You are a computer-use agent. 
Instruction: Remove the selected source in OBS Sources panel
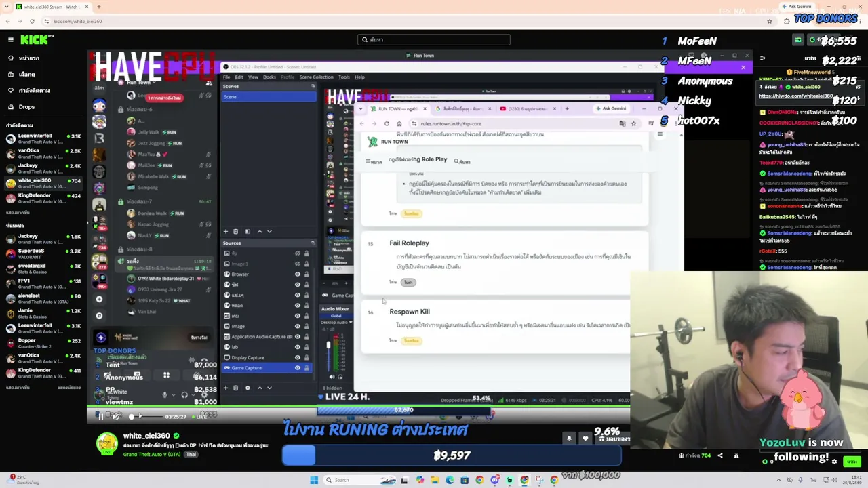[236, 388]
